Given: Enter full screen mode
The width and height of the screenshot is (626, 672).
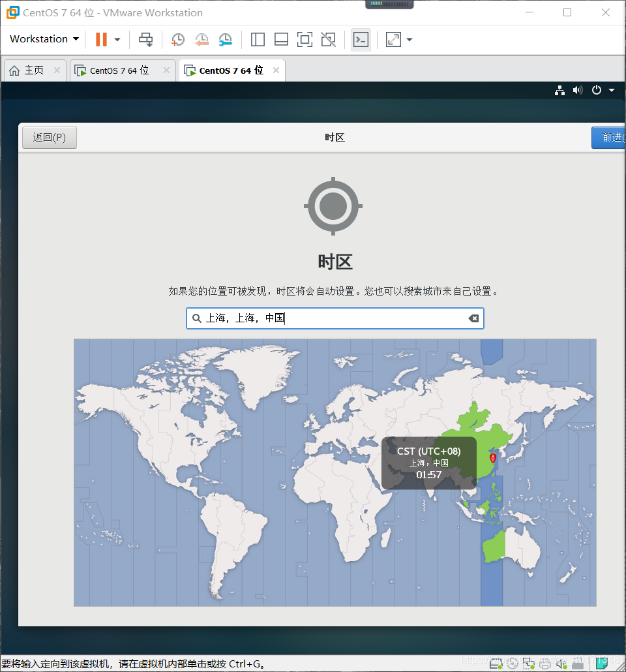Looking at the screenshot, I should [305, 39].
